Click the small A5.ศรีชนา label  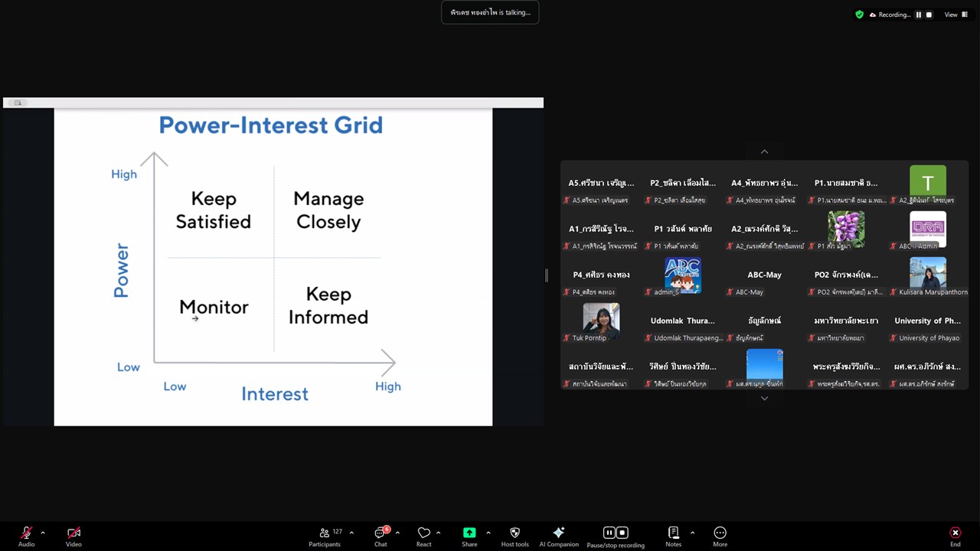point(600,200)
